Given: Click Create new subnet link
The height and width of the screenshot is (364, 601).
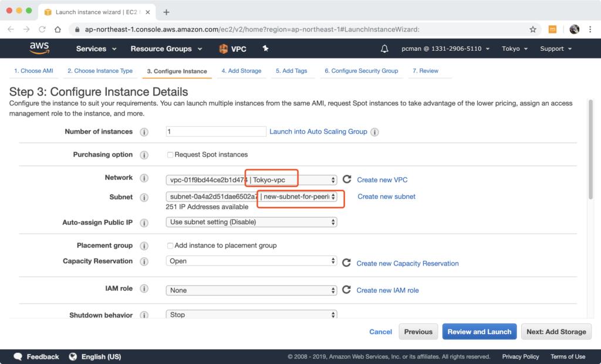Looking at the screenshot, I should pos(386,196).
